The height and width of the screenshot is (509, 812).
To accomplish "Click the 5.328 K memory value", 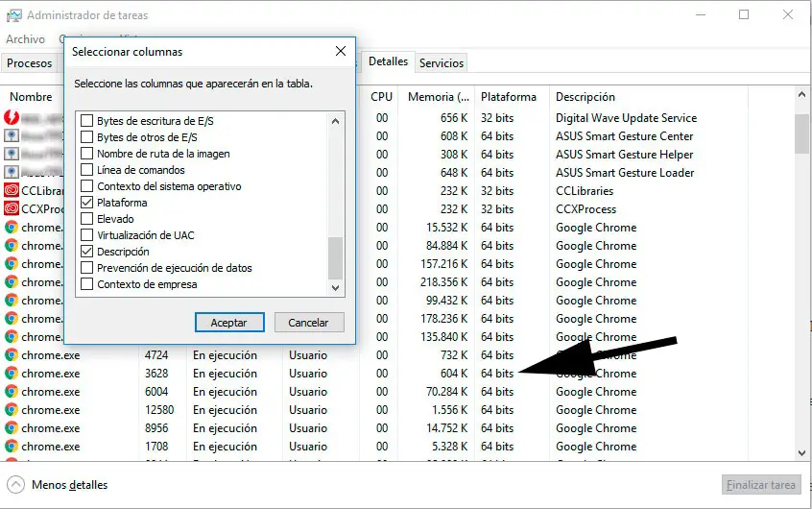I will pos(449,447).
